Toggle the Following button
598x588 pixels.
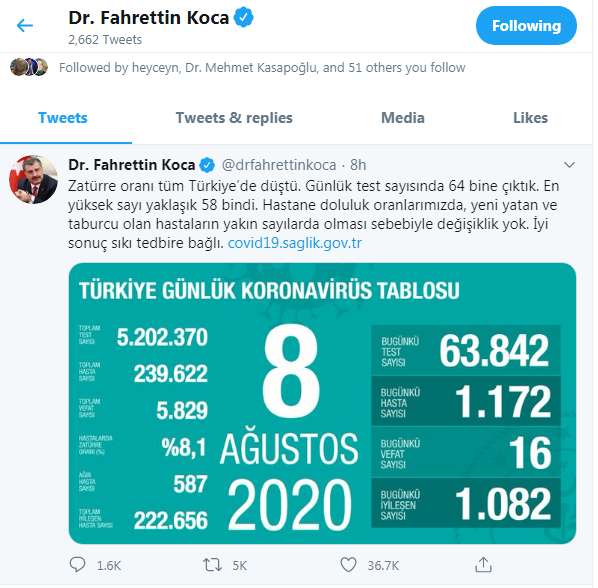coord(526,26)
